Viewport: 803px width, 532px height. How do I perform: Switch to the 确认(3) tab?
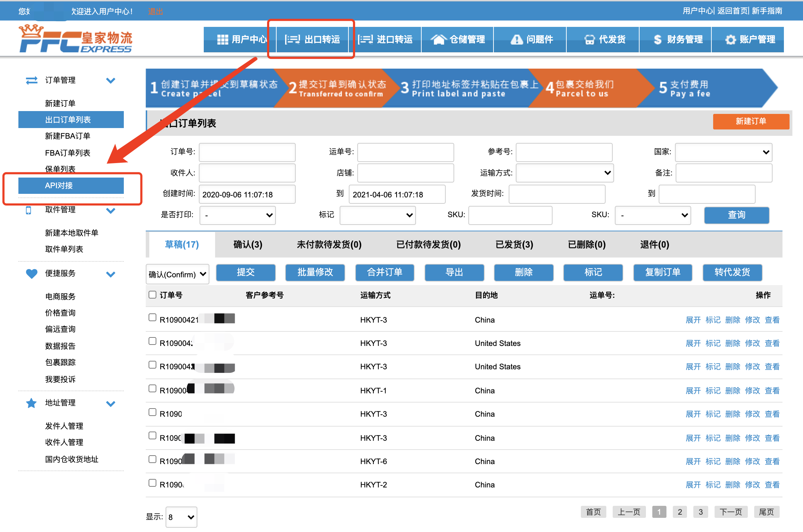(248, 244)
